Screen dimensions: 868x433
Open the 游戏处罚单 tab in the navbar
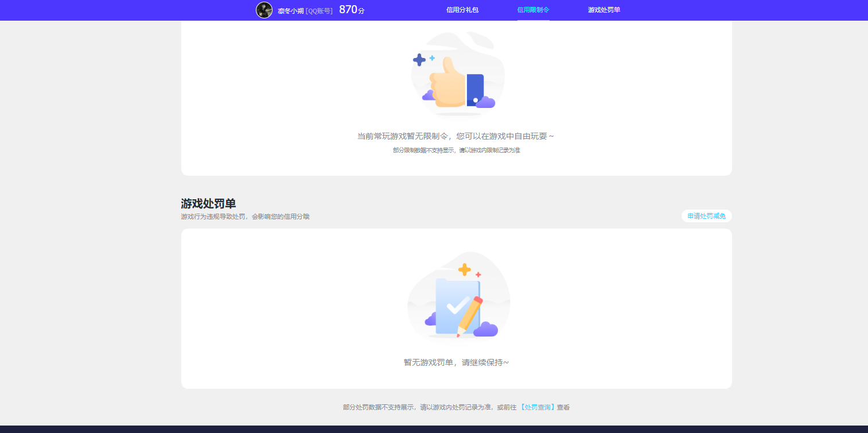pos(603,10)
